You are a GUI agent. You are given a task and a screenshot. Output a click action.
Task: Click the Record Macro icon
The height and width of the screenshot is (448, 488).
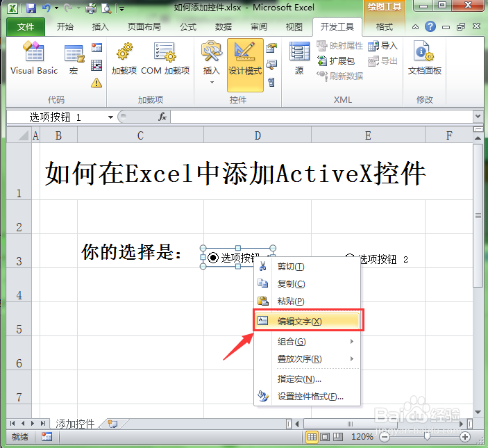(96, 48)
